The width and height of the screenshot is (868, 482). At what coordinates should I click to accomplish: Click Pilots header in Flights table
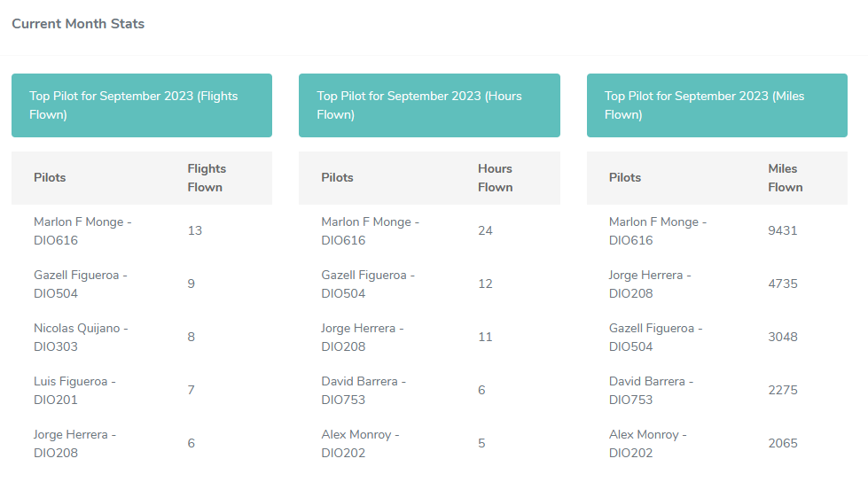pyautogui.click(x=50, y=177)
